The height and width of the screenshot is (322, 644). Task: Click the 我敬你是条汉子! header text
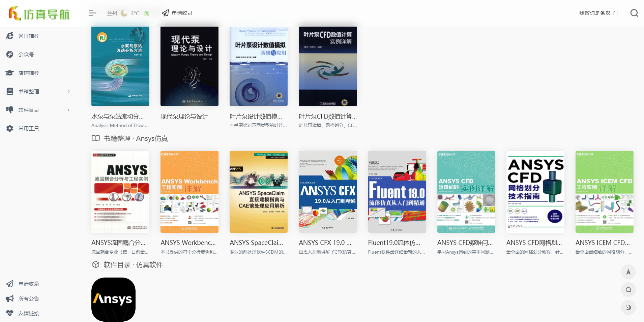(599, 13)
